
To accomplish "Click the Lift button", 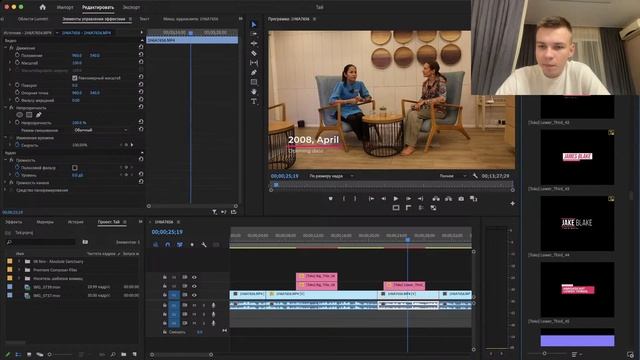I will (436, 199).
